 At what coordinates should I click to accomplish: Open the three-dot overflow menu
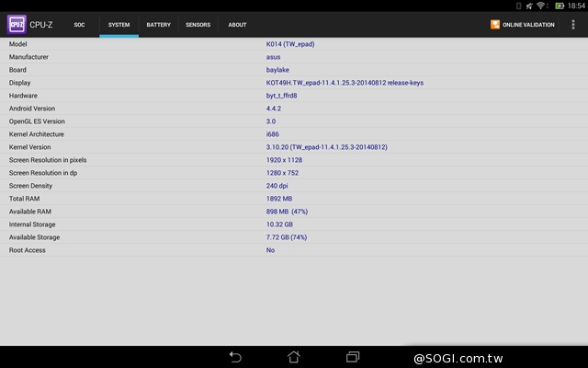pyautogui.click(x=572, y=25)
